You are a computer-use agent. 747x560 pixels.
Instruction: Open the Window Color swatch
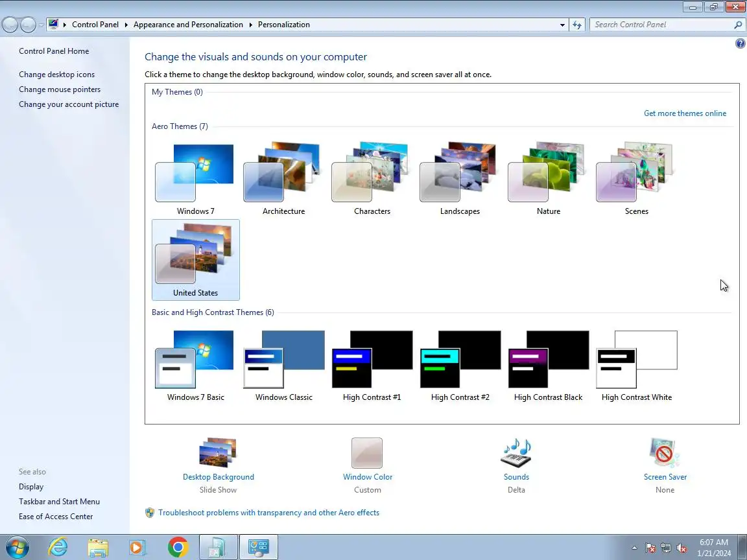coord(367,453)
